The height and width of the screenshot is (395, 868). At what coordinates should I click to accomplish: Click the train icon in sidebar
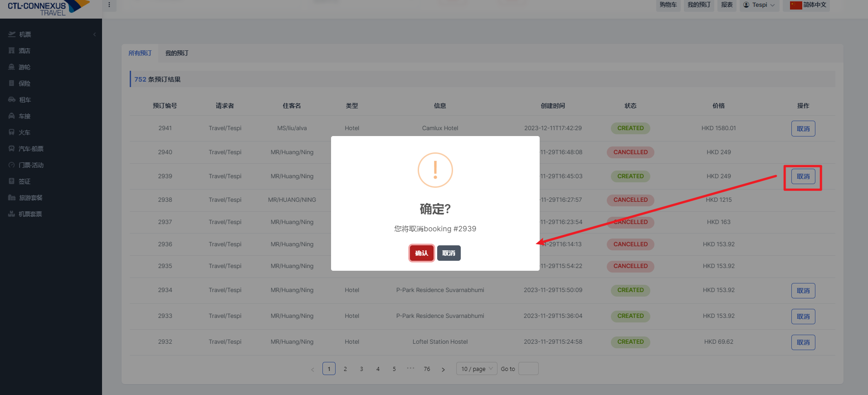(x=12, y=132)
